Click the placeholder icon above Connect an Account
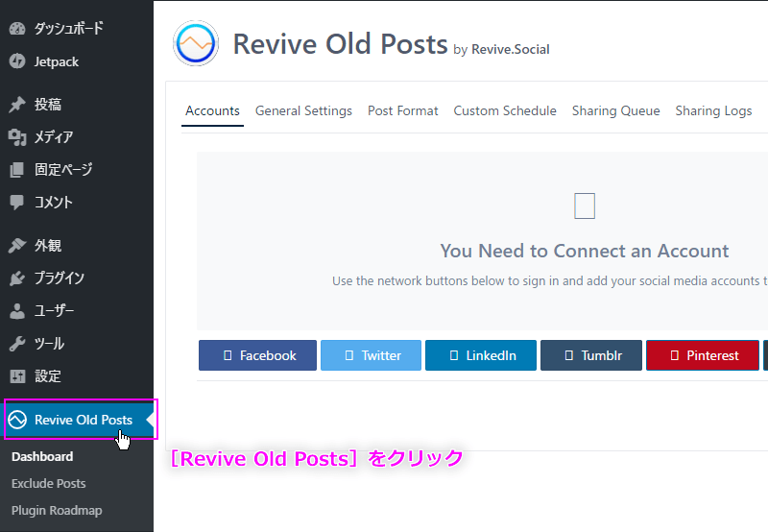This screenshot has height=532, width=768. (585, 206)
